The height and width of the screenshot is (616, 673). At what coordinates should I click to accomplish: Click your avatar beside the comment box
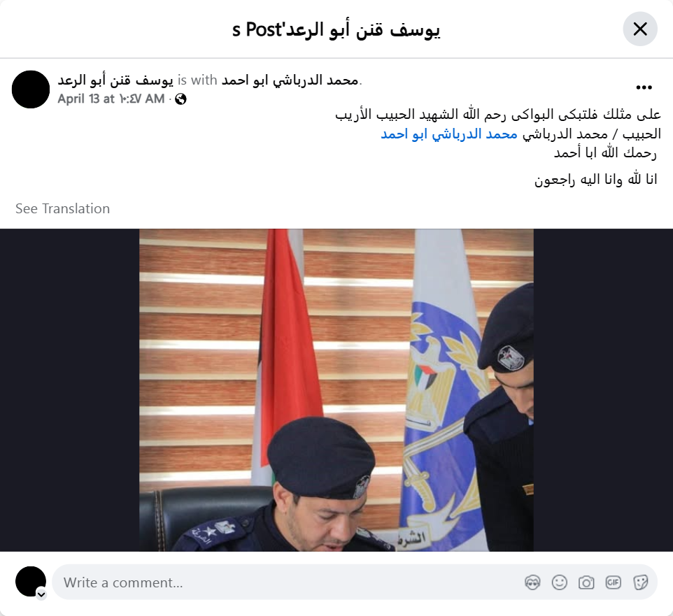[x=31, y=582]
